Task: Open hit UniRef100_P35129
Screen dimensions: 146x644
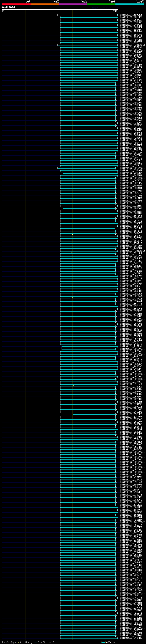Action: pos(131,588)
